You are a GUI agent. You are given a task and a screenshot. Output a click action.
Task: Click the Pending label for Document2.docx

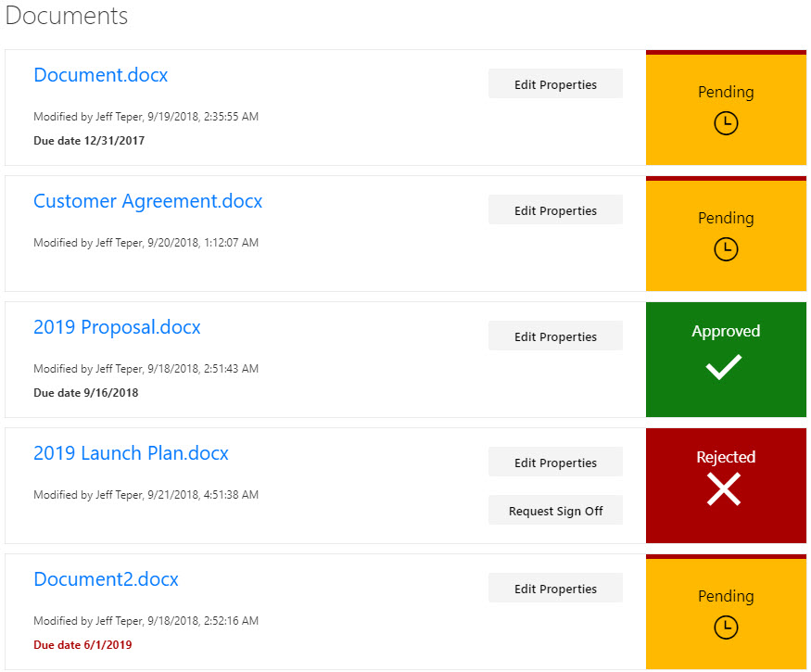(726, 597)
